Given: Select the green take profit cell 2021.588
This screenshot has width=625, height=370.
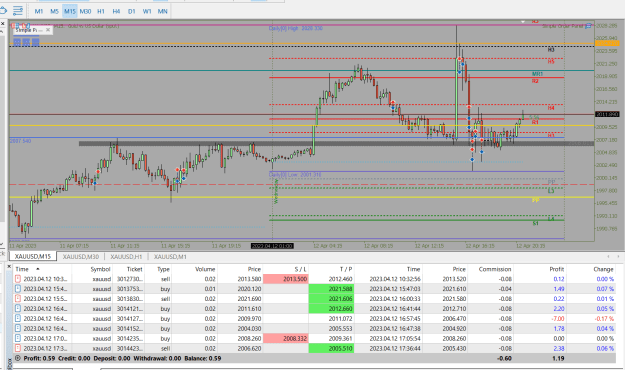Looking at the screenshot, I should click(x=332, y=289).
